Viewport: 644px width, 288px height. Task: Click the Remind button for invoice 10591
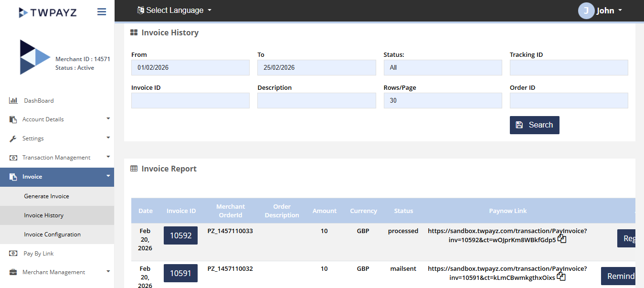pyautogui.click(x=619, y=276)
